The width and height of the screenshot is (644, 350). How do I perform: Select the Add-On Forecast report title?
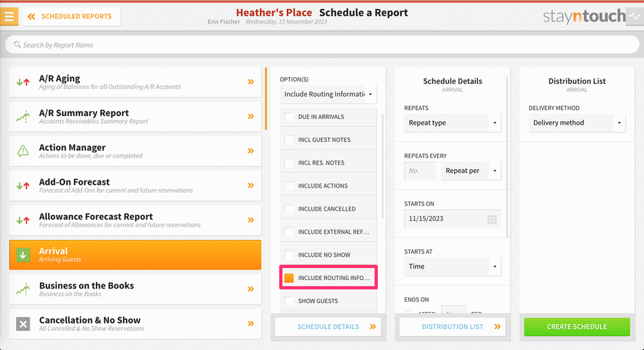click(74, 181)
